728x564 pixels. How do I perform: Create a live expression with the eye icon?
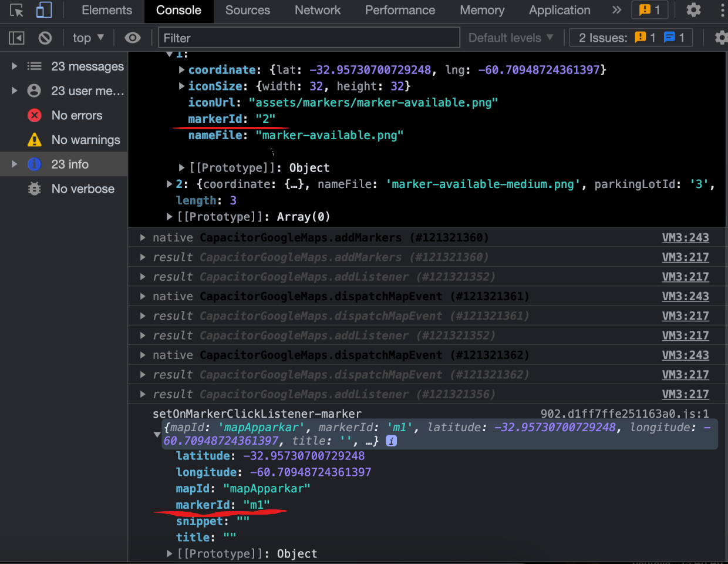(x=132, y=38)
